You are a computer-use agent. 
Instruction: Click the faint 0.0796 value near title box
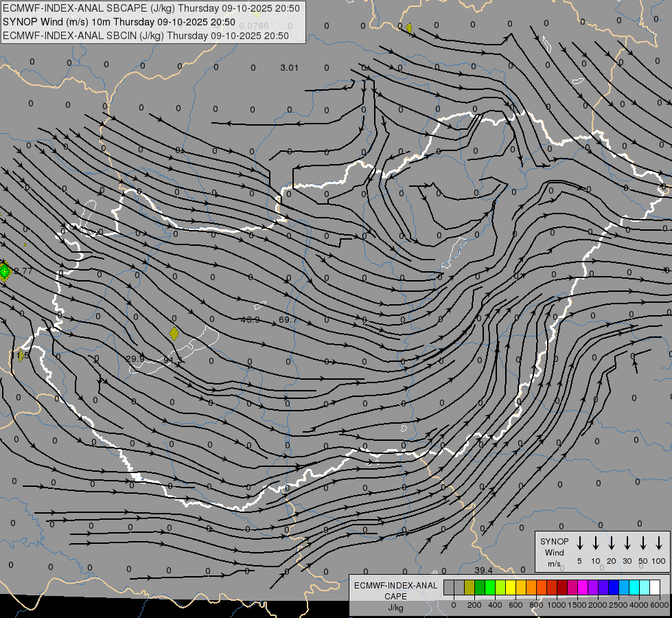(x=254, y=26)
